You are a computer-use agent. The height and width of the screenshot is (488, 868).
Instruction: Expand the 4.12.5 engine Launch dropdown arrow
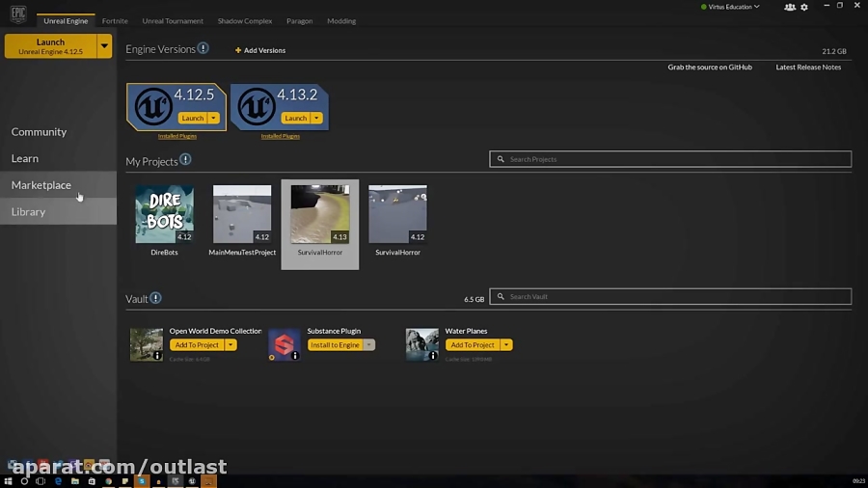(214, 118)
